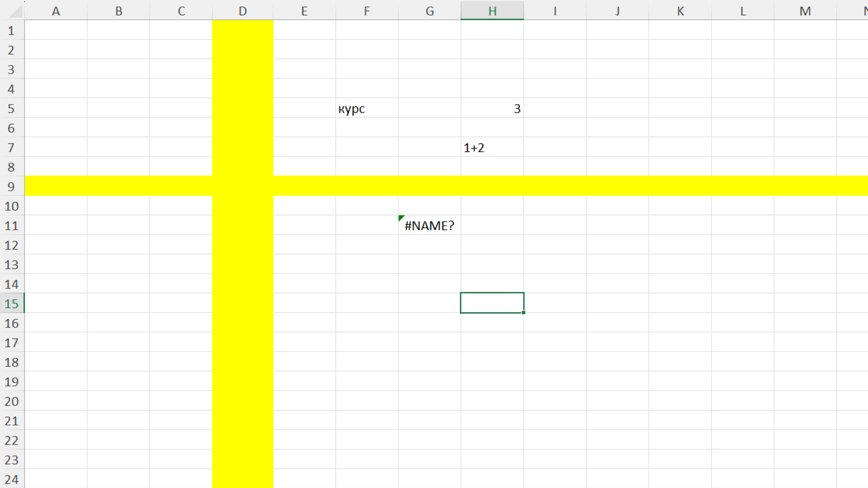Select row 1 header
868x488 pixels.
pyautogui.click(x=12, y=31)
